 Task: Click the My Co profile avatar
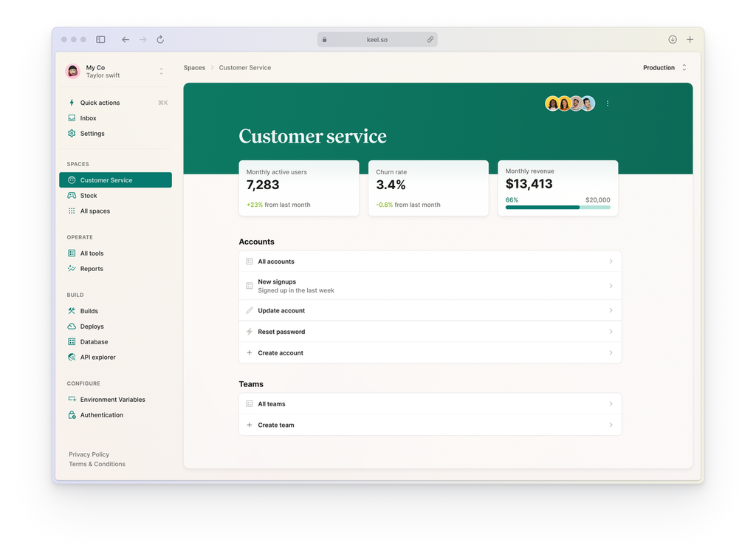[x=73, y=71]
